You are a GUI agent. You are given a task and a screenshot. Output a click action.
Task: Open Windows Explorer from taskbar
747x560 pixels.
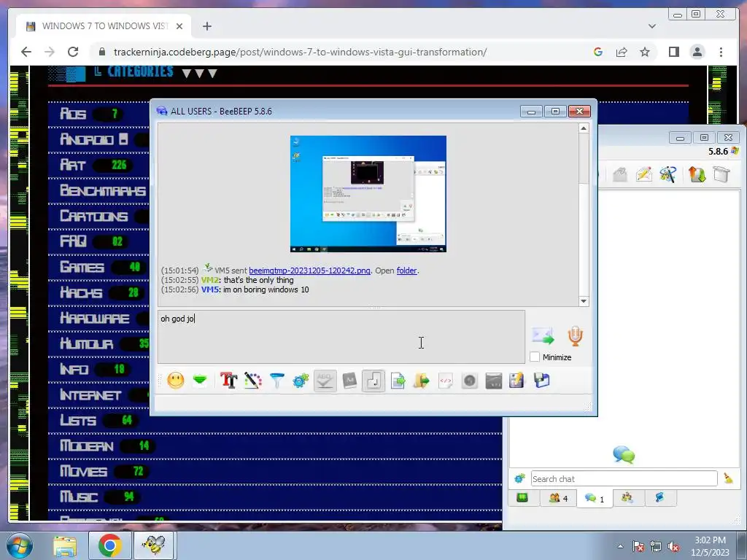click(x=64, y=545)
